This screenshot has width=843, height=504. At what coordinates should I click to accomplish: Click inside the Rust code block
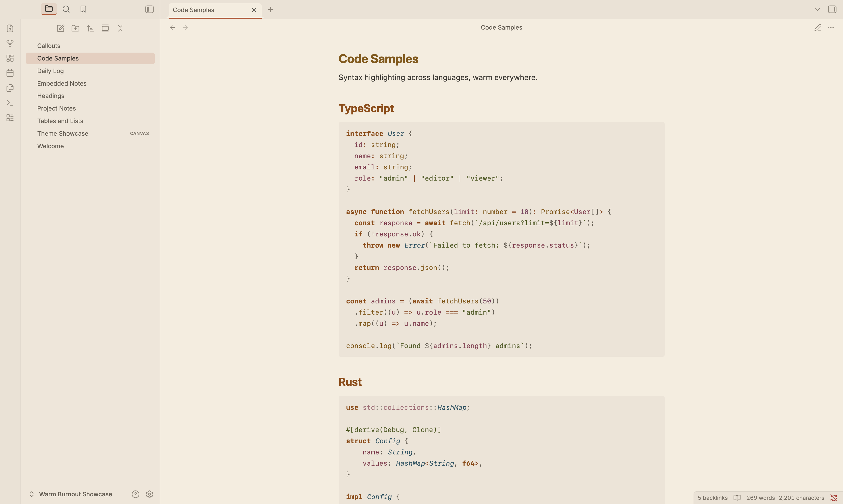[x=501, y=450]
